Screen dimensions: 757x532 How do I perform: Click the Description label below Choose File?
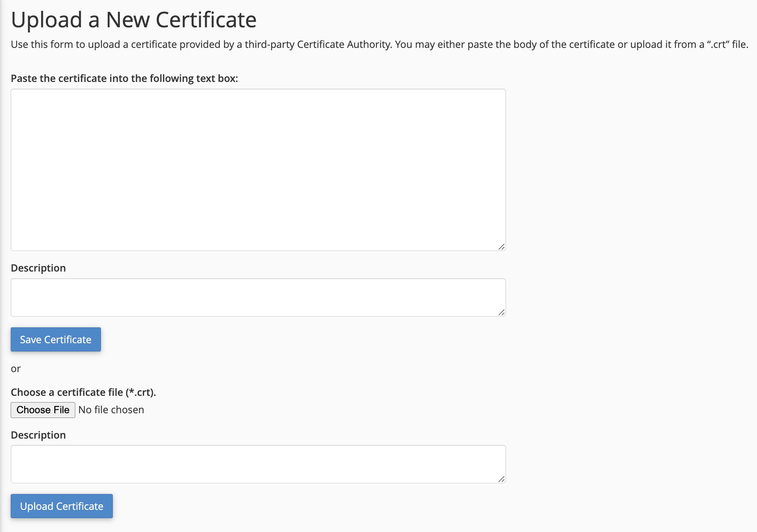pos(38,435)
